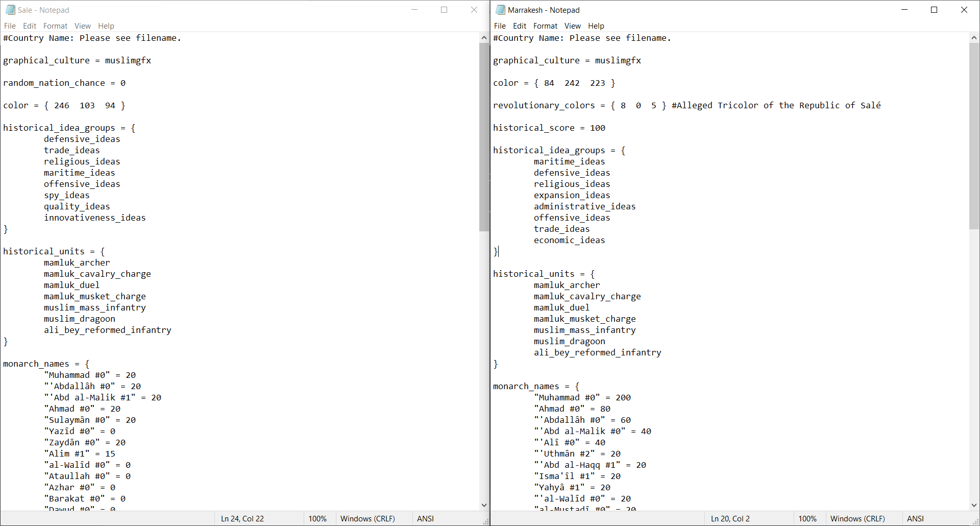Screen dimensions: 980x526
Task: Open File menu in Marrakesh Notepad
Action: pyautogui.click(x=500, y=26)
